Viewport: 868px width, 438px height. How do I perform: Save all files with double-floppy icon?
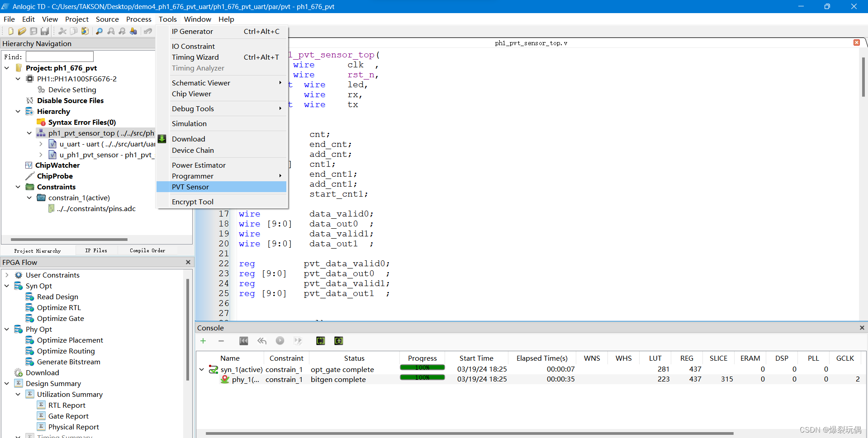click(x=44, y=31)
